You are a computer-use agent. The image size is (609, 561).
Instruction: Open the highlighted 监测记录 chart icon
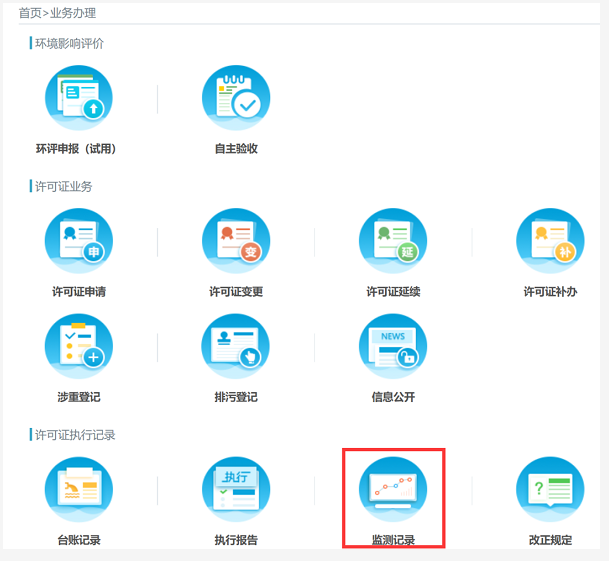[x=393, y=490]
